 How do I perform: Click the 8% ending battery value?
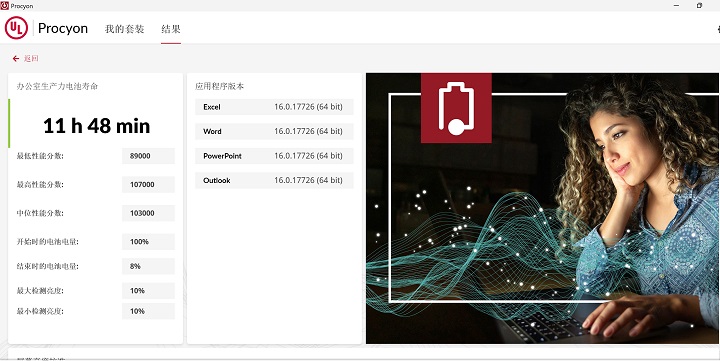148,266
